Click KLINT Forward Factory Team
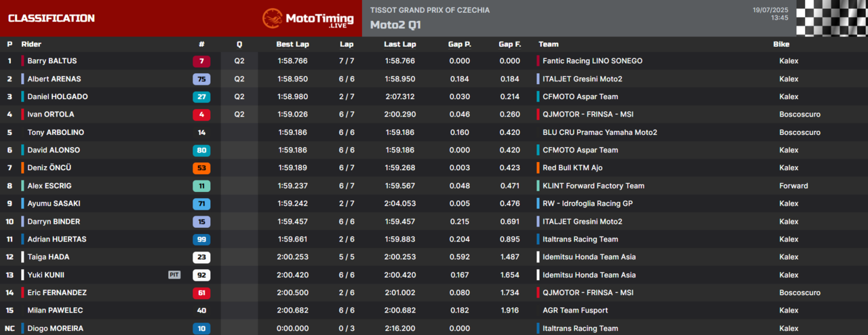The height and width of the screenshot is (335, 868). [x=593, y=186]
